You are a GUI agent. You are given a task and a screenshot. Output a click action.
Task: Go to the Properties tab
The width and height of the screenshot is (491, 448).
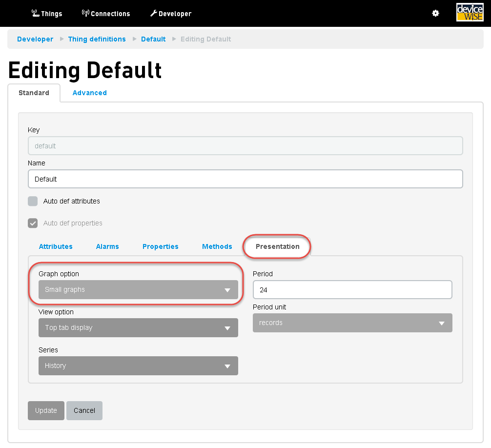[x=161, y=246]
